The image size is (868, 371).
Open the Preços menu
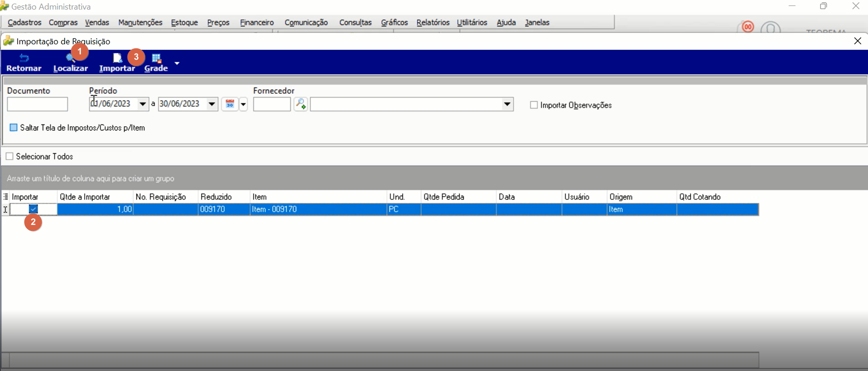click(218, 22)
